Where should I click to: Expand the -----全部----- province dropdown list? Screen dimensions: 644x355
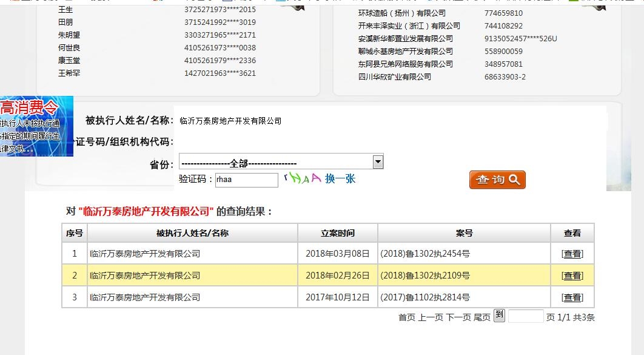pos(279,161)
